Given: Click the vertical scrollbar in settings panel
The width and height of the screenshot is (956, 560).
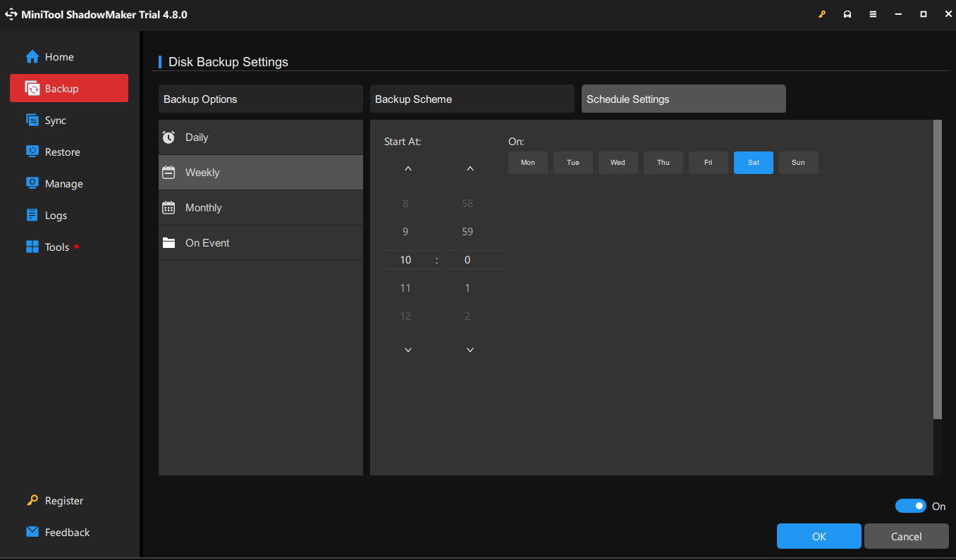Looking at the screenshot, I should coord(937,268).
